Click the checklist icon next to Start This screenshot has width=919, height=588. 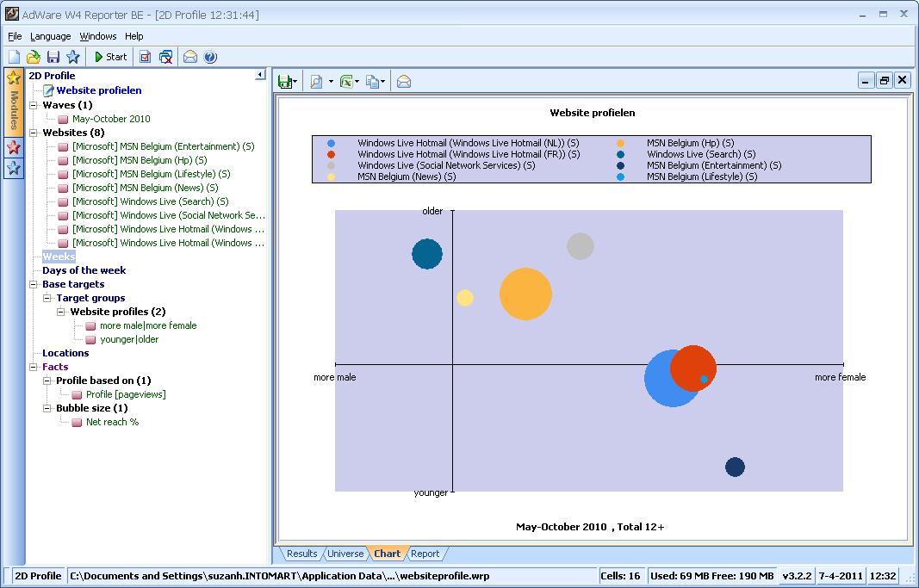146,57
